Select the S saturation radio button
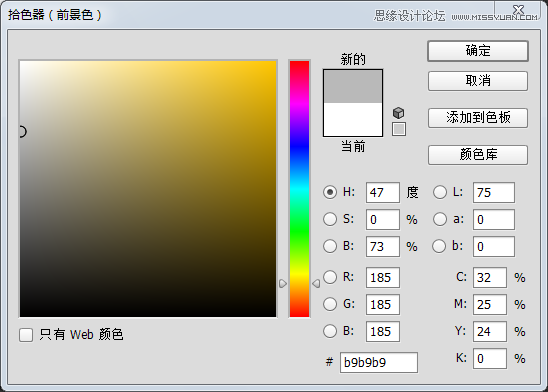Viewport: 548px width, 392px height. [x=330, y=219]
